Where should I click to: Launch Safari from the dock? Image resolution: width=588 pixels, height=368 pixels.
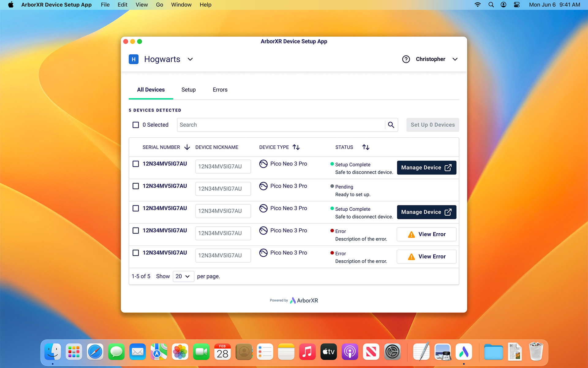(x=95, y=352)
